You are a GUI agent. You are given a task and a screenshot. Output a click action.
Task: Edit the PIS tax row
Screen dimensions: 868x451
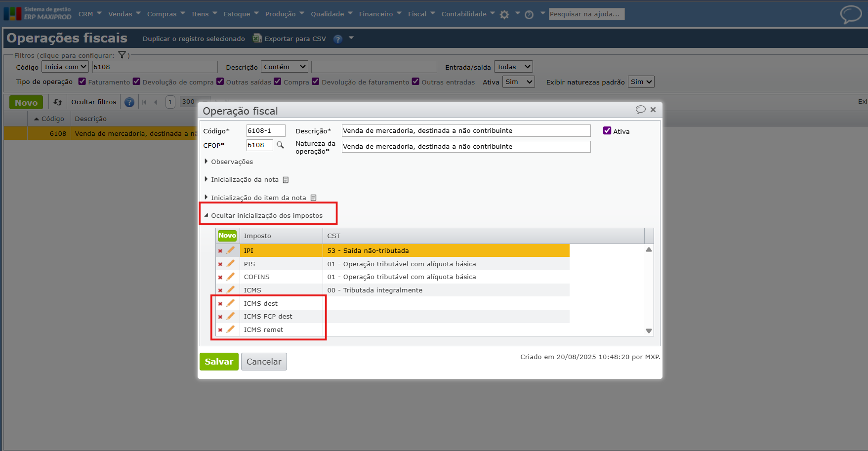[x=231, y=264]
